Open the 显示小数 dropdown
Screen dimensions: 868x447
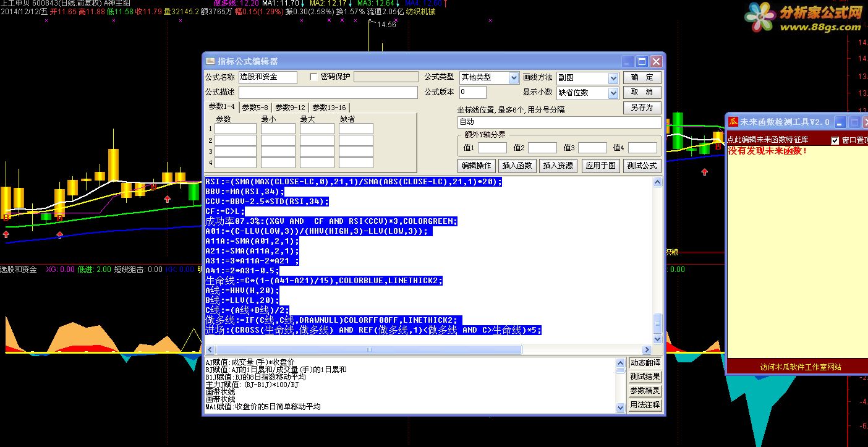613,93
